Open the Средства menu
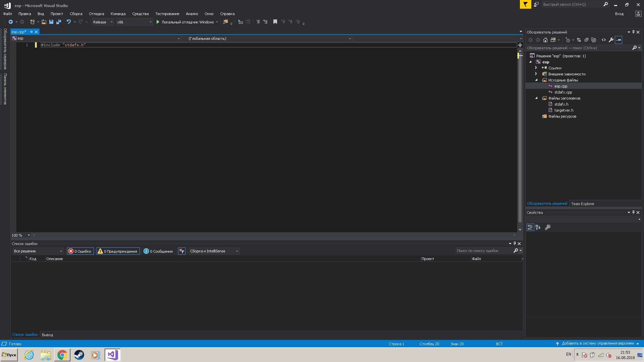 click(140, 14)
